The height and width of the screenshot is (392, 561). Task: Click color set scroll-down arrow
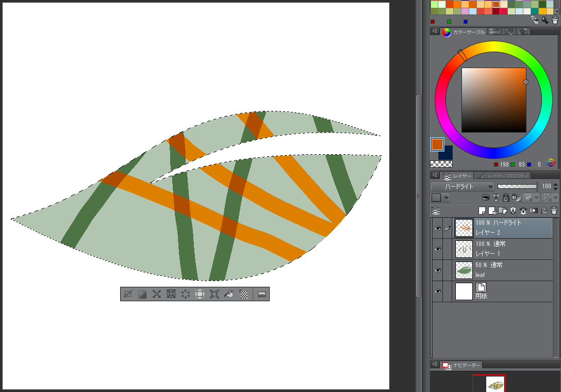coord(556,11)
